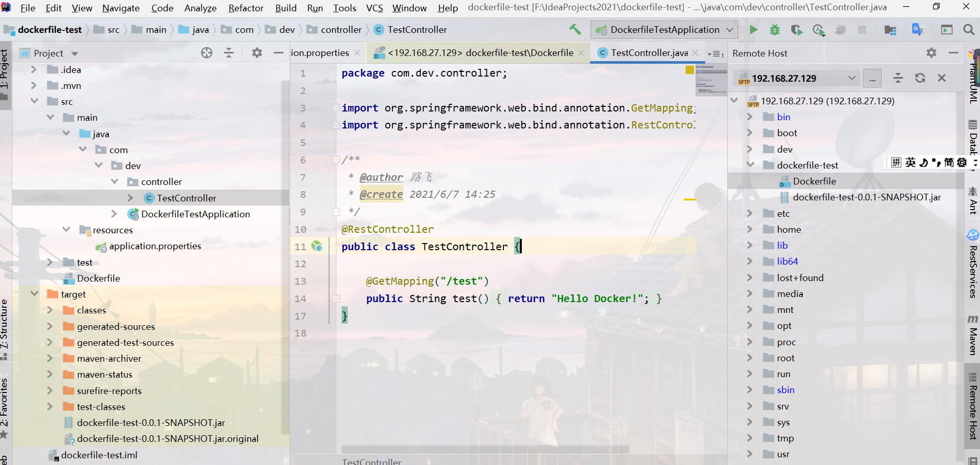Open the VCS menu
The image size is (980, 465).
coord(374,8)
